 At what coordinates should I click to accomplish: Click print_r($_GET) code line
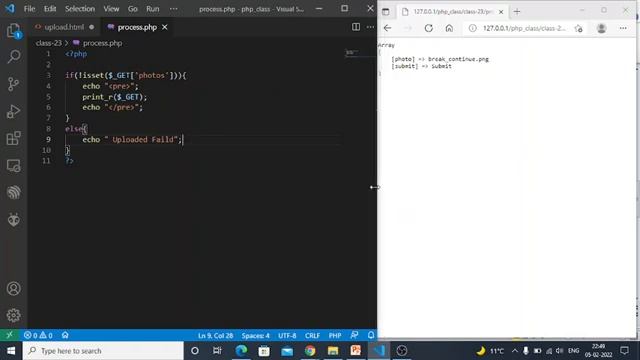tap(114, 97)
